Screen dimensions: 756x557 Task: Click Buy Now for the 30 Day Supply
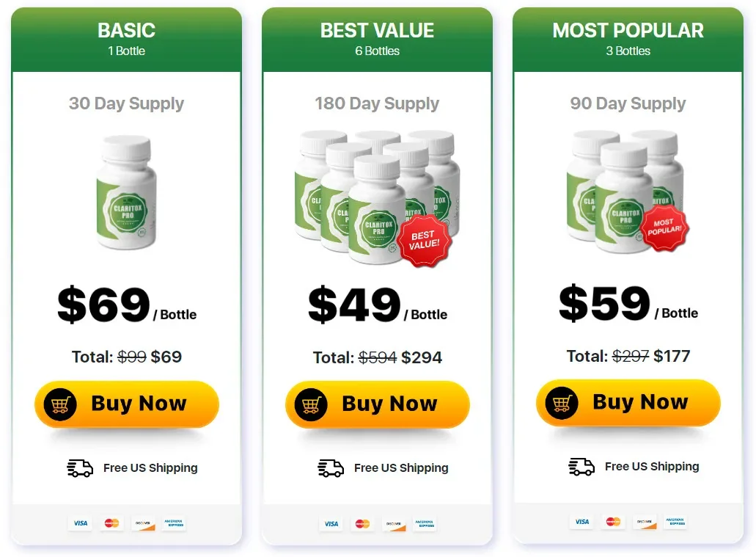[126, 402]
